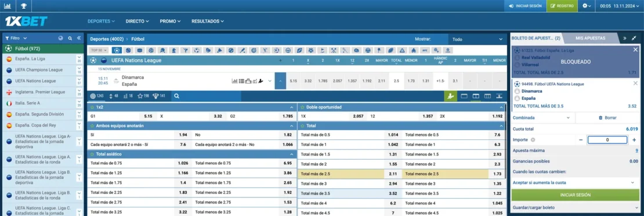644x216 pixels.
Task: Select the football icon in sports strip
Action: [x=117, y=50]
